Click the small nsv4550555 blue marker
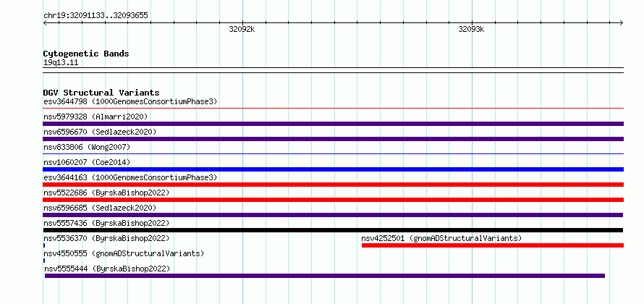Screen dimensions: 644x304 click(44, 261)
